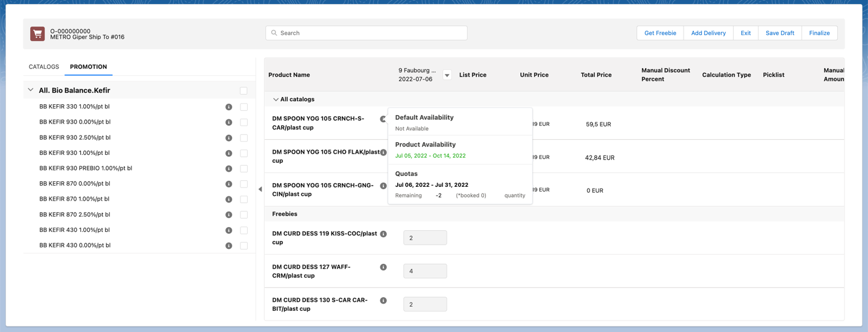The width and height of the screenshot is (868, 332).
Task: Click info icon for BB KEFIR 330 1.00%
Action: [x=228, y=107]
